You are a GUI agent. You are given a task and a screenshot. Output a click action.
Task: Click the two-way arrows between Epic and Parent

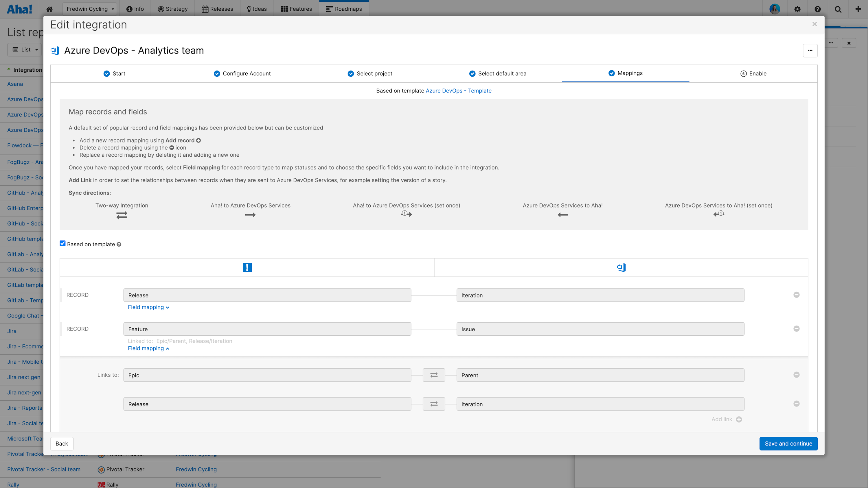434,375
